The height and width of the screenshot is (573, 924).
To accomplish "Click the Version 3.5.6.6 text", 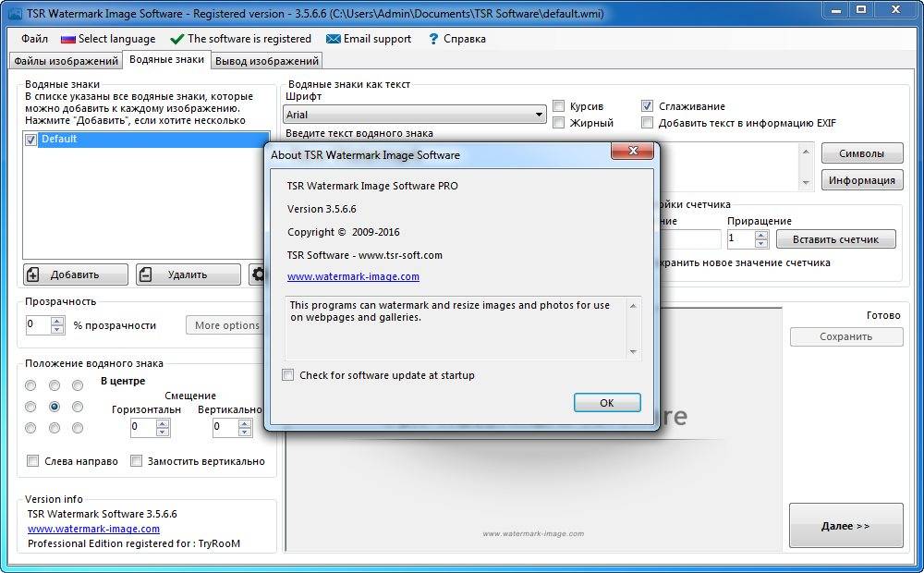I will point(322,209).
